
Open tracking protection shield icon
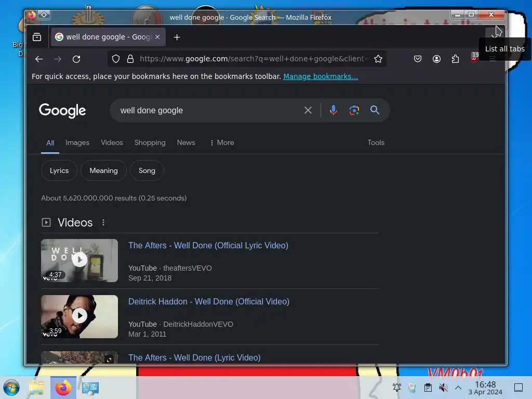116,59
